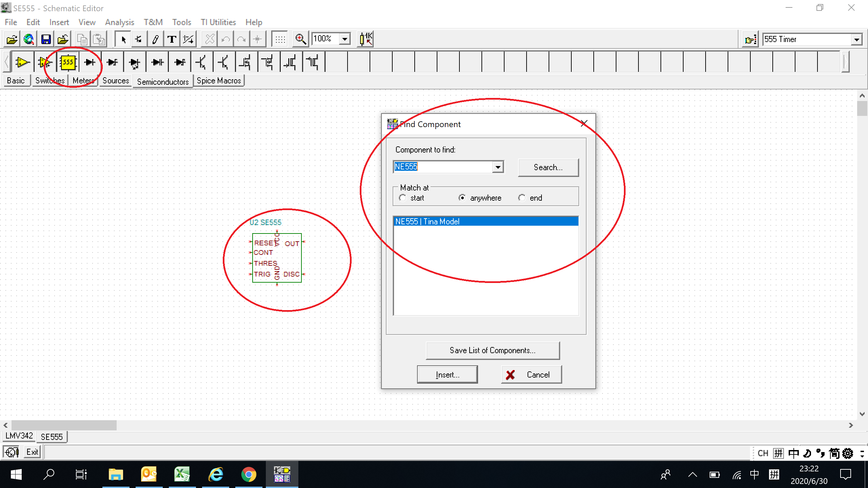Select the Text (T) insertion tool
Viewport: 868px width, 488px height.
point(172,39)
